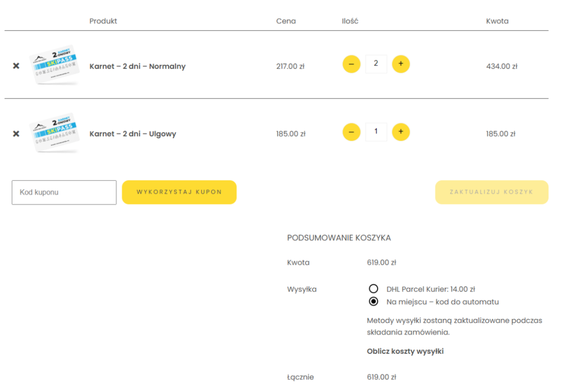Click the Zaktualizuj Koszyk button
The width and height of the screenshot is (588, 390).
tap(491, 193)
